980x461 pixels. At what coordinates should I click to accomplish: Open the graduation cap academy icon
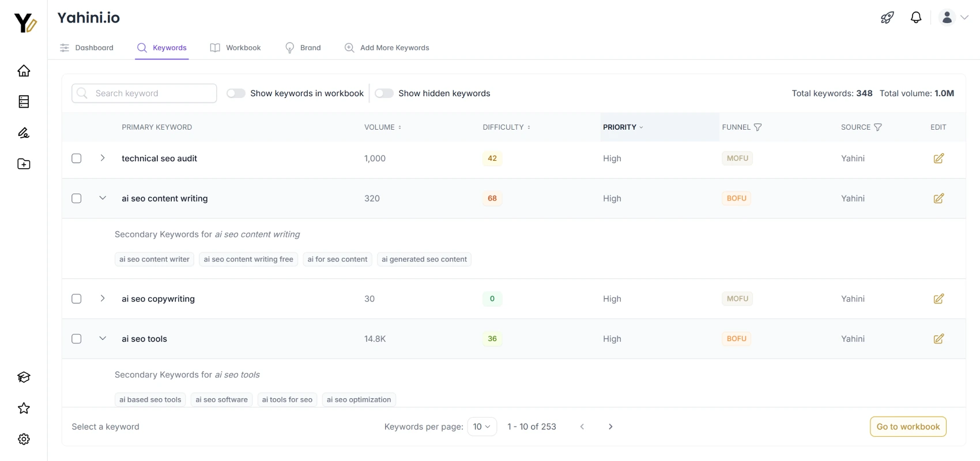(x=24, y=377)
